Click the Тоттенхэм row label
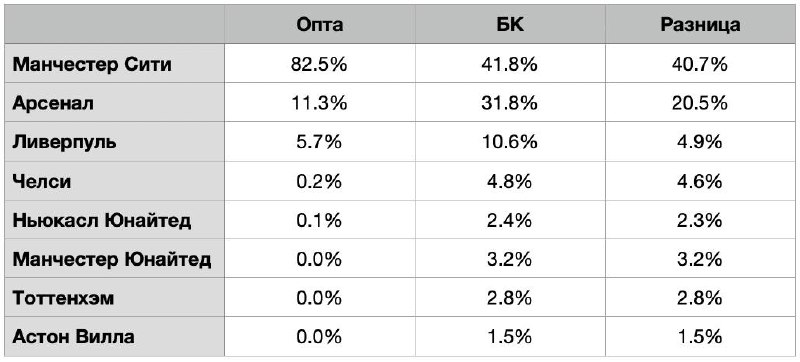This screenshot has width=800, height=362. click(x=63, y=298)
